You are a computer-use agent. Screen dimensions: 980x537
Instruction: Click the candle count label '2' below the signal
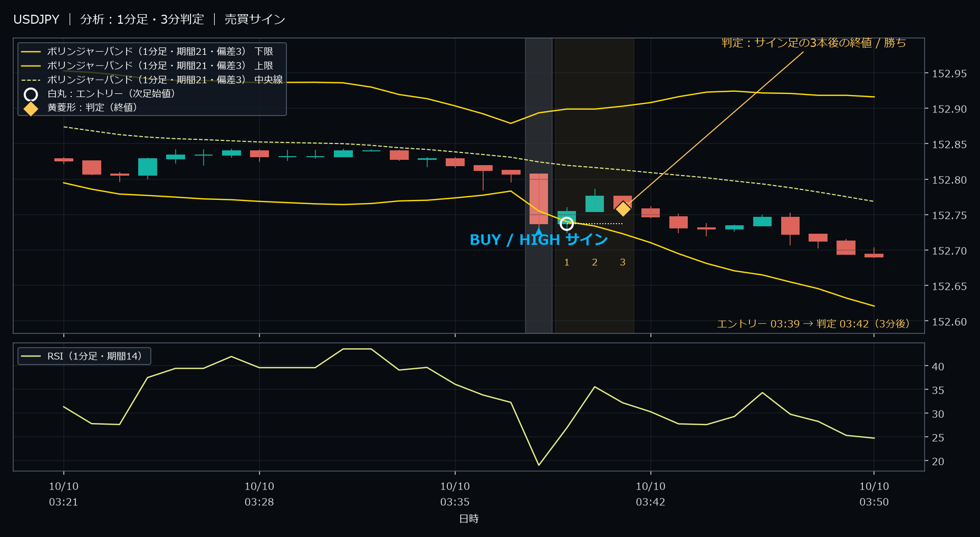click(595, 263)
